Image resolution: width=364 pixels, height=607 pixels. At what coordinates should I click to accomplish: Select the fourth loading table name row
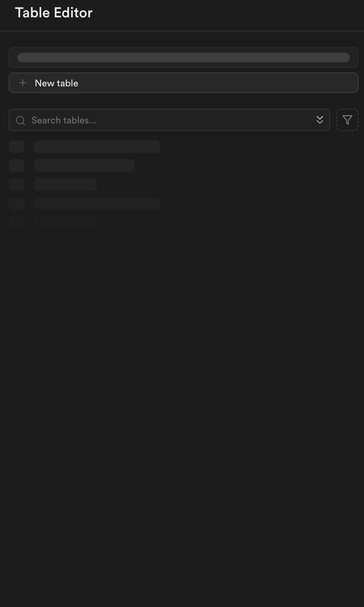97,203
